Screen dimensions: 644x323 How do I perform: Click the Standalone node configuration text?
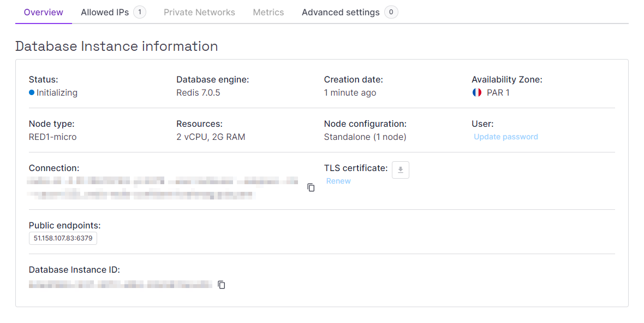pos(365,137)
